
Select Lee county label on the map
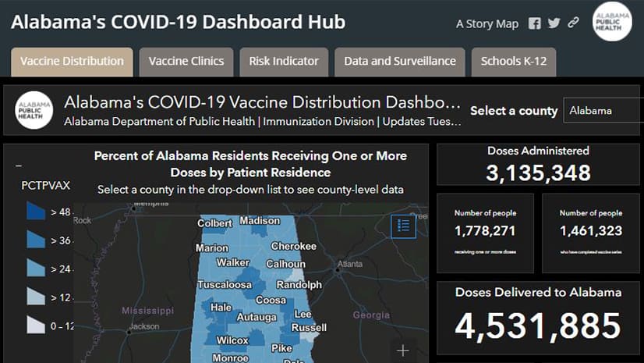click(303, 315)
